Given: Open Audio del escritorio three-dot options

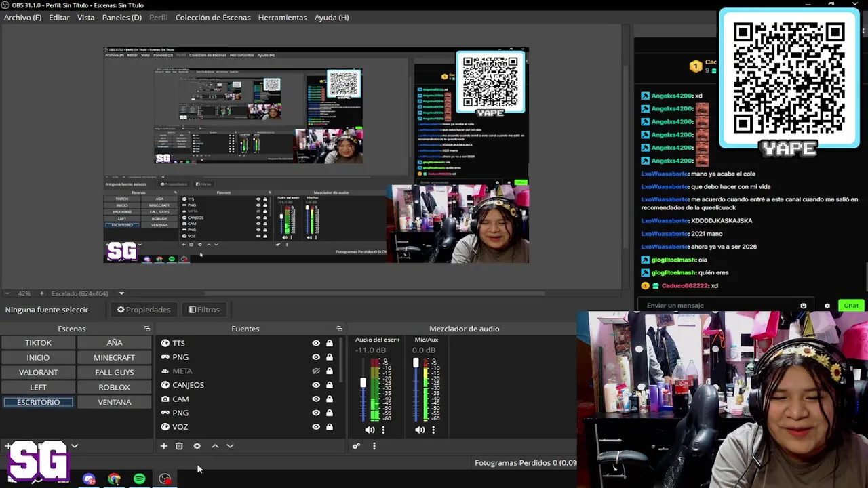Looking at the screenshot, I should click(383, 430).
